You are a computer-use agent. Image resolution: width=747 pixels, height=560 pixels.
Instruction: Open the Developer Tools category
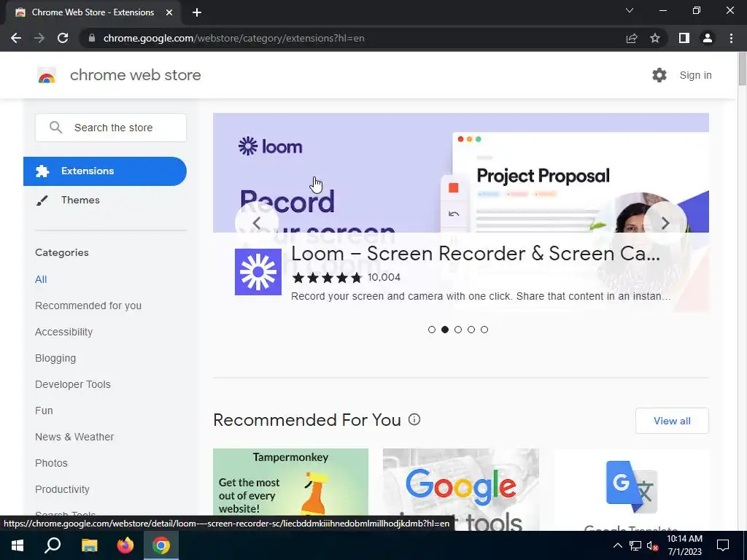click(x=73, y=384)
